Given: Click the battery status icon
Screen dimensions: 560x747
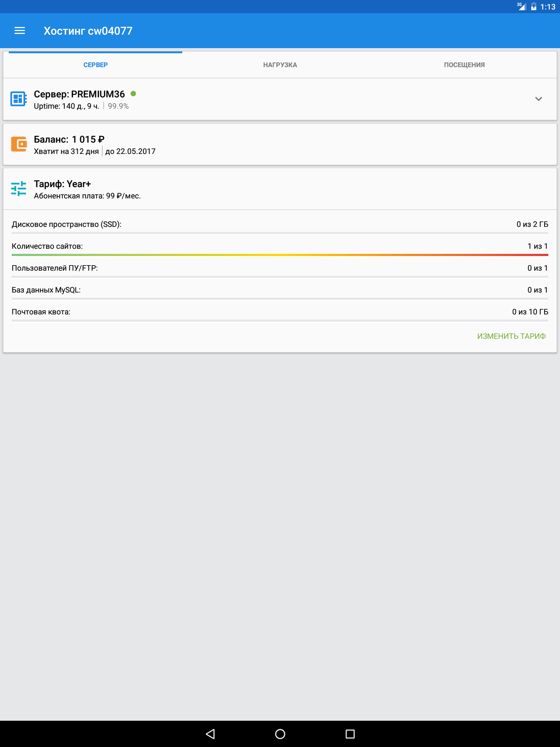Looking at the screenshot, I should (534, 7).
